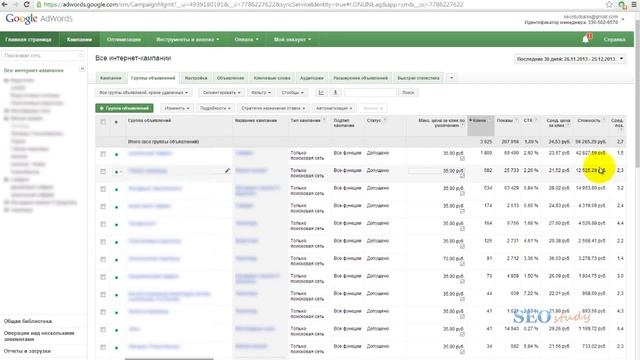Open the Инструменты и анализ menu

pyautogui.click(x=188, y=40)
